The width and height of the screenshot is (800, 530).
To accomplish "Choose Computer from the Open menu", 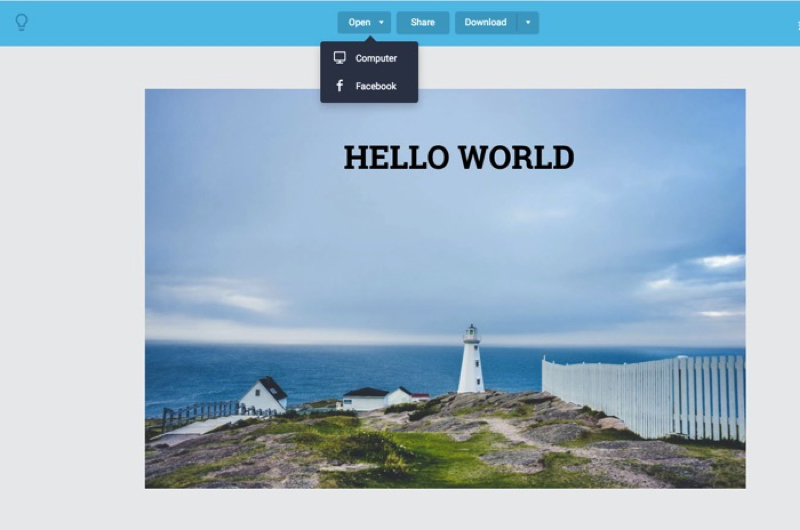I will [x=369, y=58].
